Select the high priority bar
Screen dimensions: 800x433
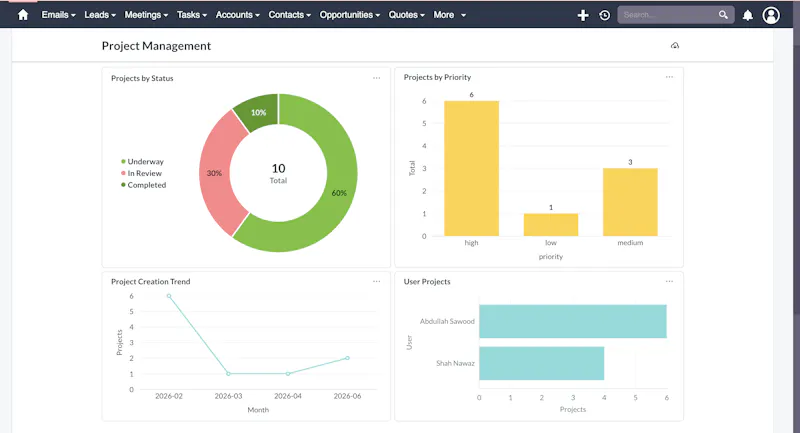pos(471,168)
